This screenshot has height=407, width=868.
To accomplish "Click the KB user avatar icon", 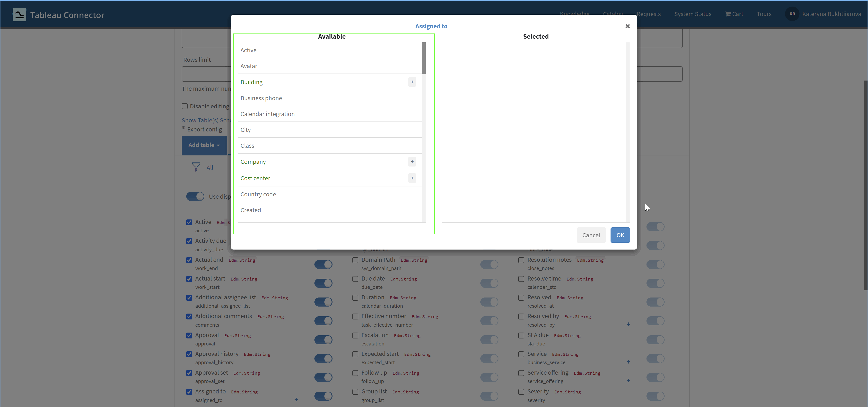I will 792,14.
